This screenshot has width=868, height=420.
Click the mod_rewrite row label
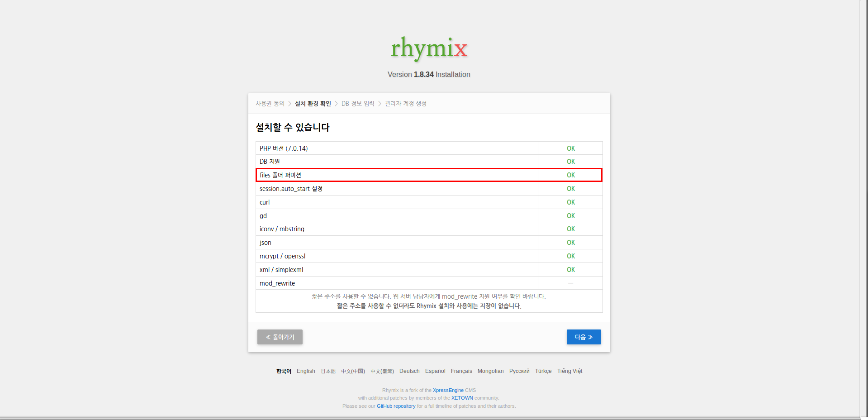click(277, 283)
